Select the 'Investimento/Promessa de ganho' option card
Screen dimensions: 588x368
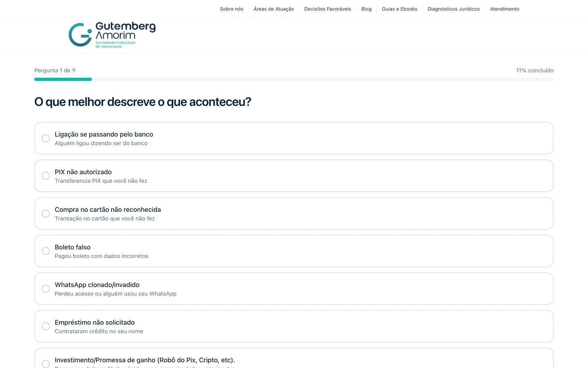click(294, 358)
